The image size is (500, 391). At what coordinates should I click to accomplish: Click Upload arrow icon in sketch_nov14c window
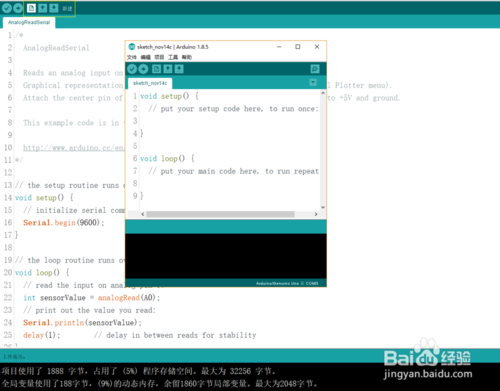coord(143,69)
